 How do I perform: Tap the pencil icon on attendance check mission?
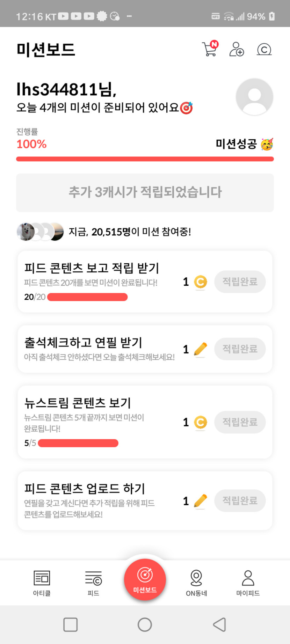click(201, 349)
